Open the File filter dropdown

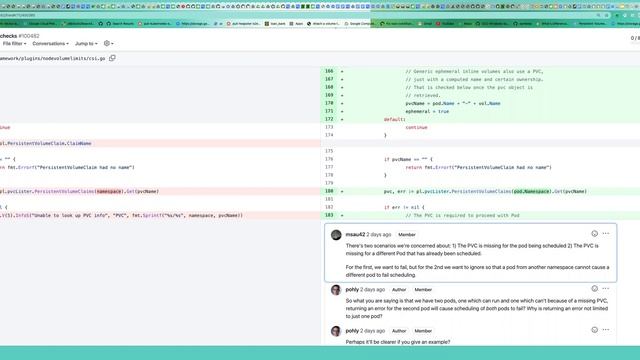(x=14, y=44)
